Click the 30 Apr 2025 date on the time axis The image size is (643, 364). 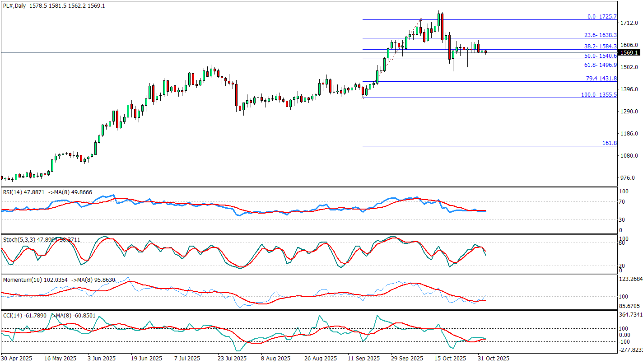coord(17,359)
